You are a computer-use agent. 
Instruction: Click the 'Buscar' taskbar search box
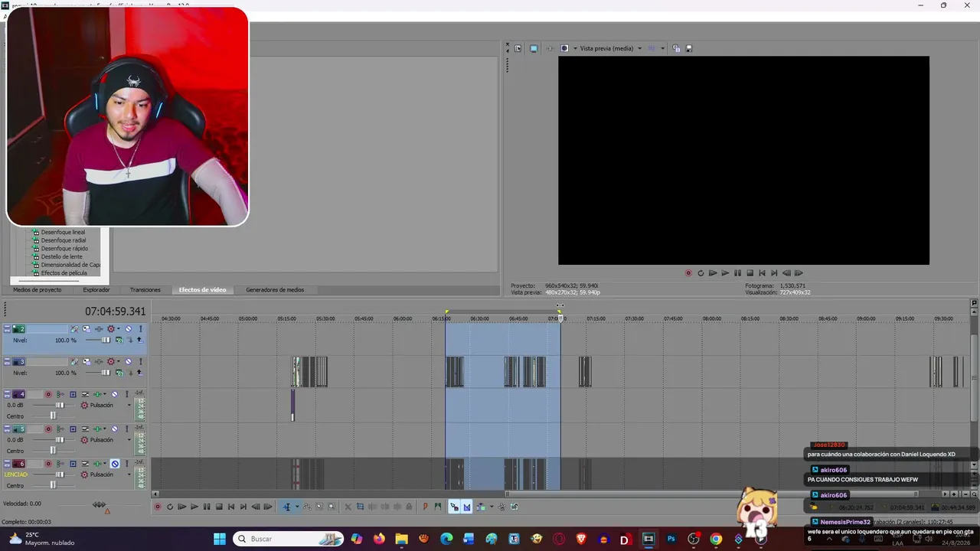(287, 539)
